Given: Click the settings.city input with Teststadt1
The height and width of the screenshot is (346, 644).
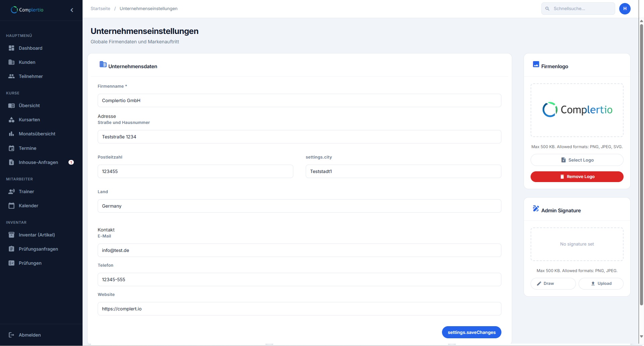Looking at the screenshot, I should pos(403,171).
